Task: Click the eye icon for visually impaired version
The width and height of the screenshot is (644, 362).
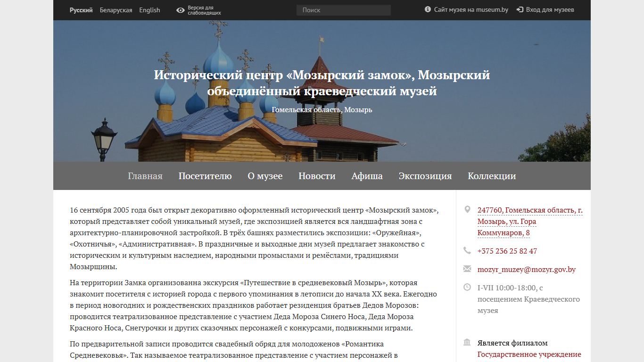Action: pos(180,10)
